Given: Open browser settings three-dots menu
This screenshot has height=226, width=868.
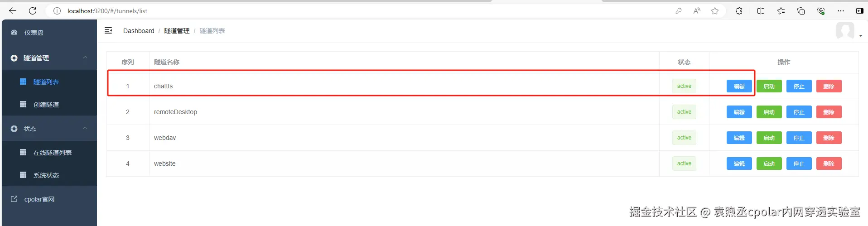Looking at the screenshot, I should click(x=841, y=11).
